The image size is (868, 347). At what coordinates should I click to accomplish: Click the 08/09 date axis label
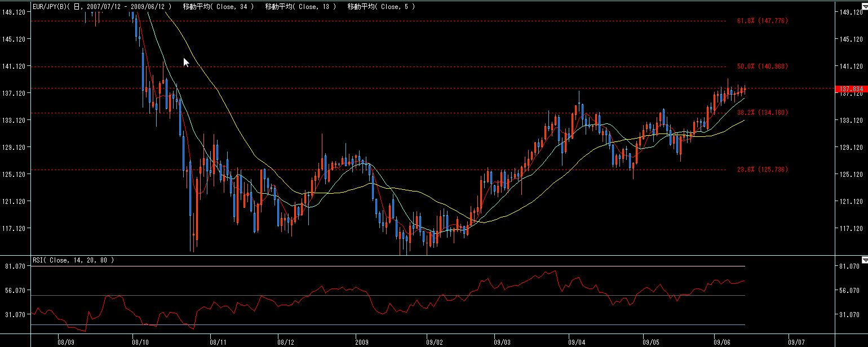click(x=66, y=341)
